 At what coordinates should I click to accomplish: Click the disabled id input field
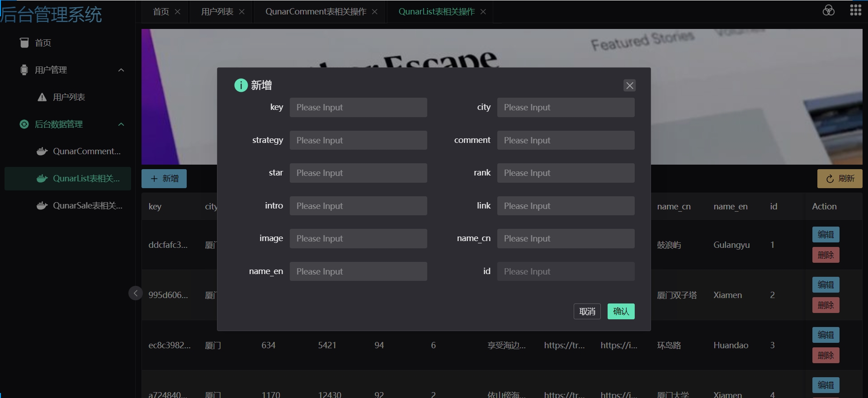click(x=566, y=271)
